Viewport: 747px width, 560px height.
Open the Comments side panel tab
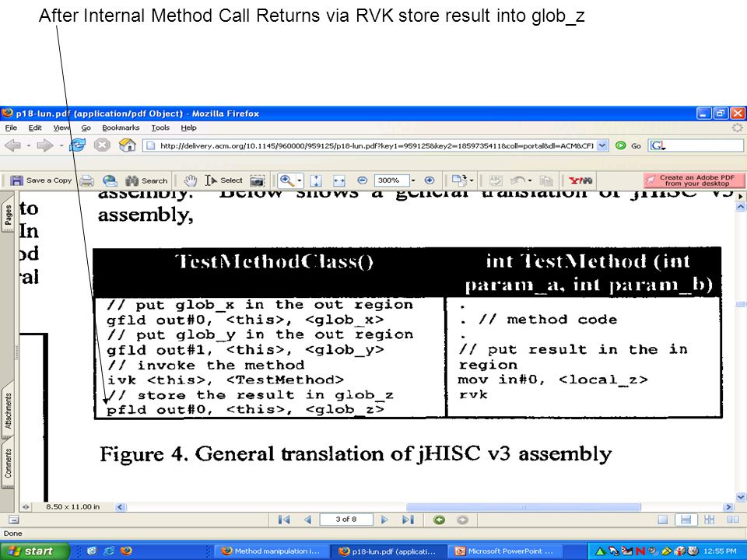8,463
